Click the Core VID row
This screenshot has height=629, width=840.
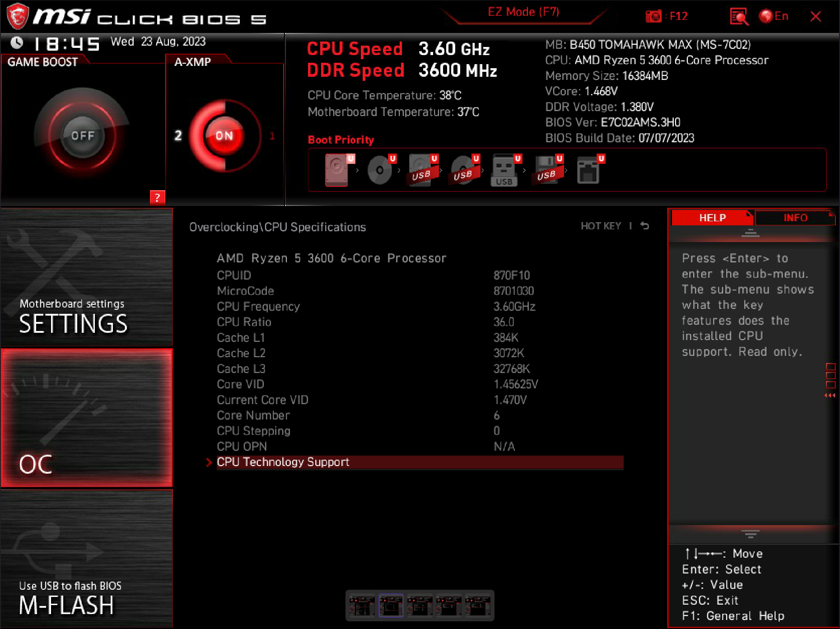[420, 384]
